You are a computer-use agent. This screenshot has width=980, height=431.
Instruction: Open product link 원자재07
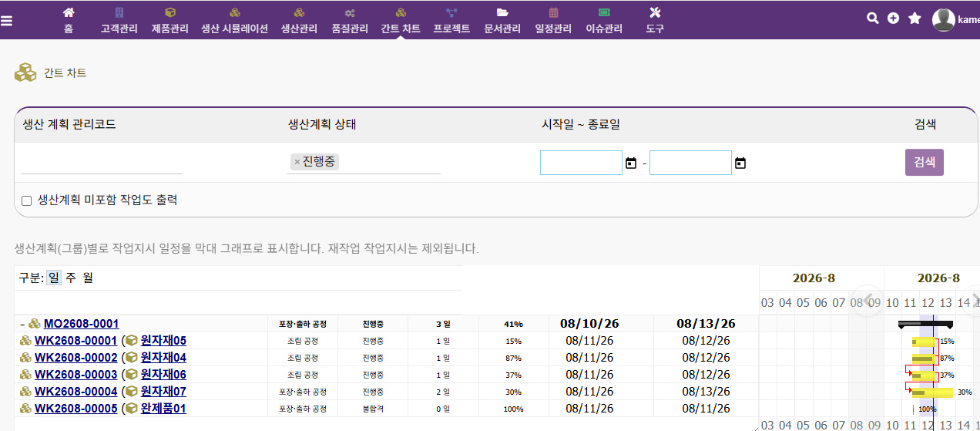click(x=163, y=392)
